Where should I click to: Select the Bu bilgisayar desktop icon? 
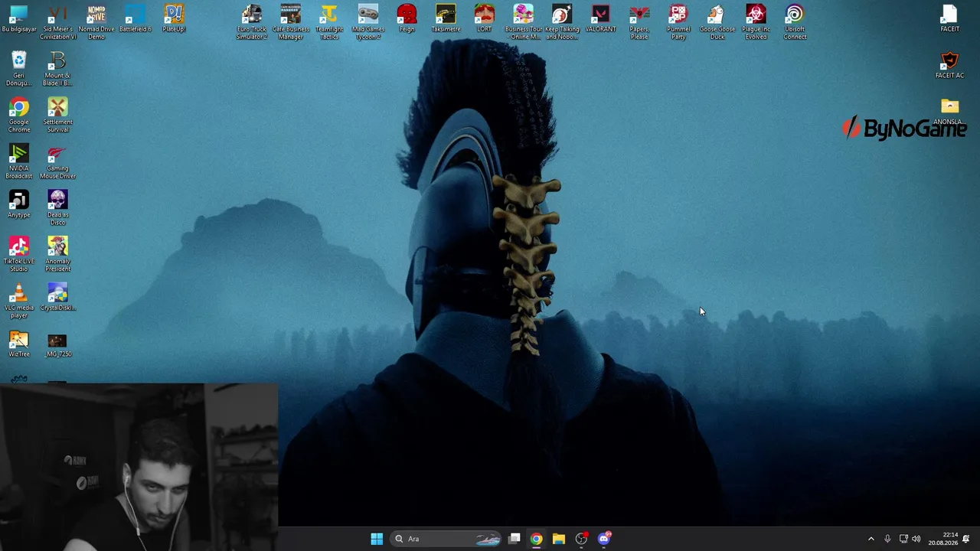point(18,20)
